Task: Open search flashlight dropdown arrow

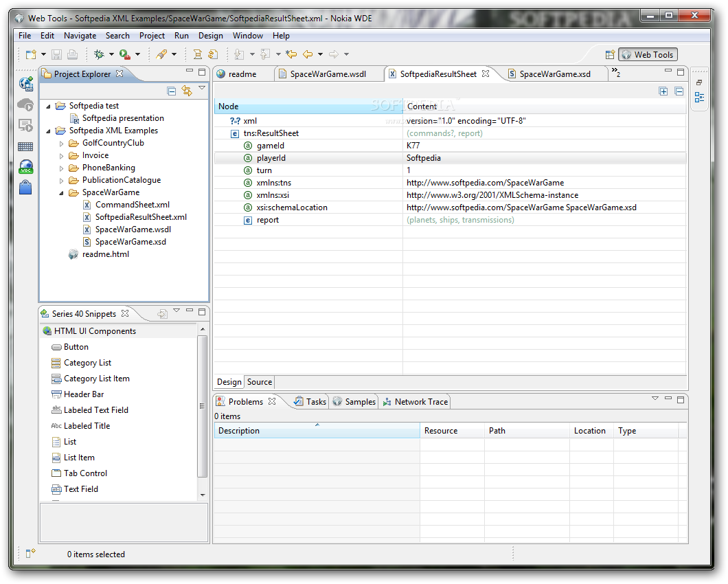Action: click(x=174, y=54)
